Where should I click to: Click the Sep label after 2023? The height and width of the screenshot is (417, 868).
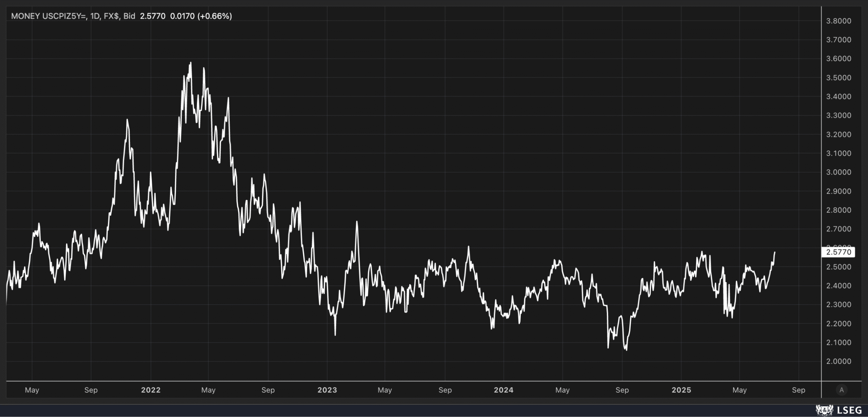[x=445, y=390]
